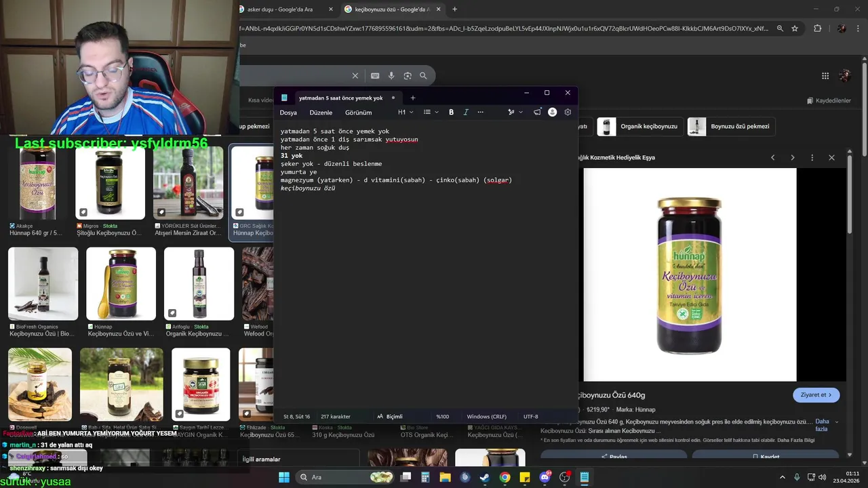Open the BioFresh Organics Keçiboynuzu Özü thumbnail
Image resolution: width=868 pixels, height=488 pixels.
[43, 283]
